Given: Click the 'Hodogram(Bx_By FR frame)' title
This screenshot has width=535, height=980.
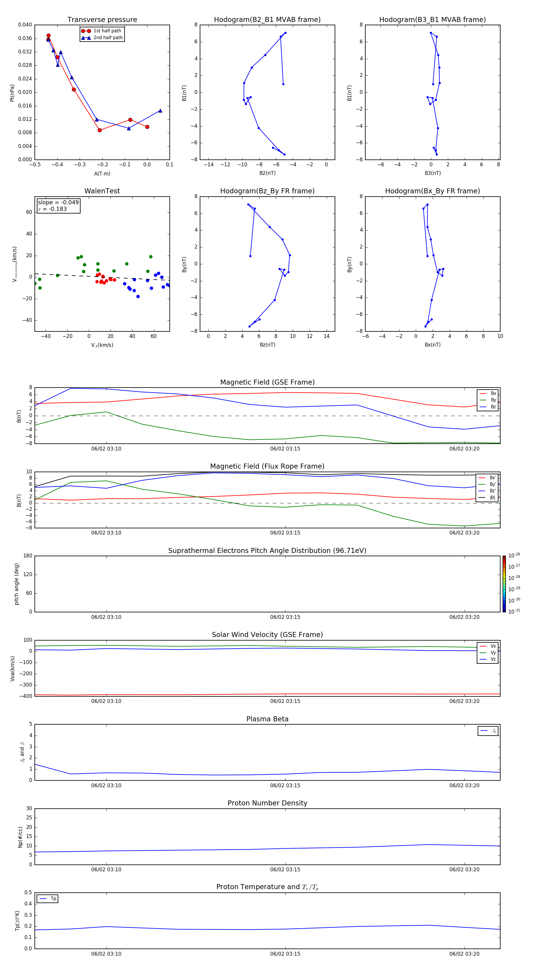Looking at the screenshot, I should coord(432,191).
